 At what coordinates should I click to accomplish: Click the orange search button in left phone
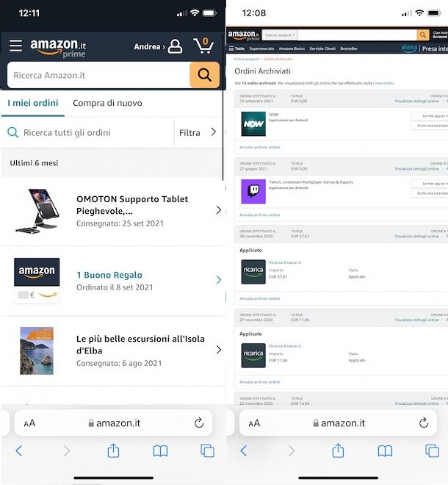[x=205, y=75]
